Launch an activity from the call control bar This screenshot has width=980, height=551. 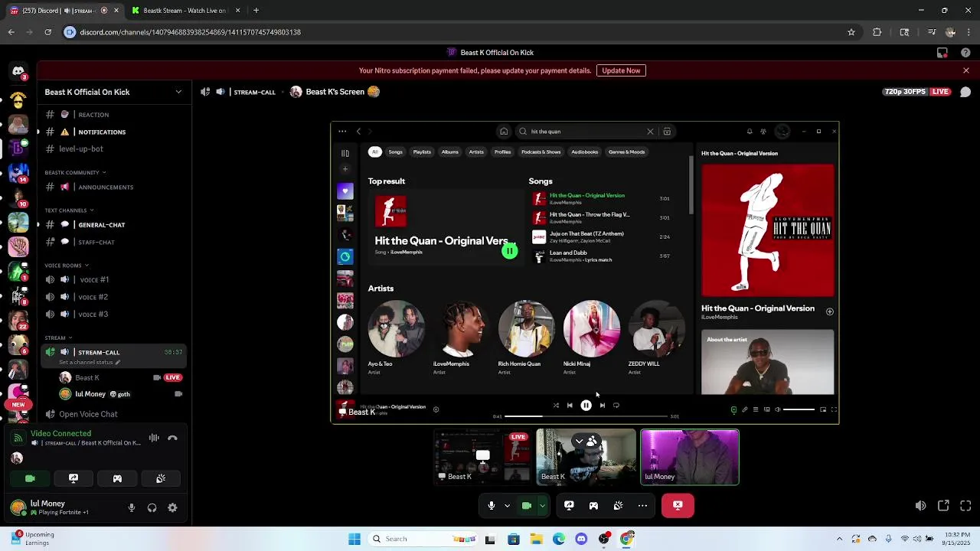593,505
